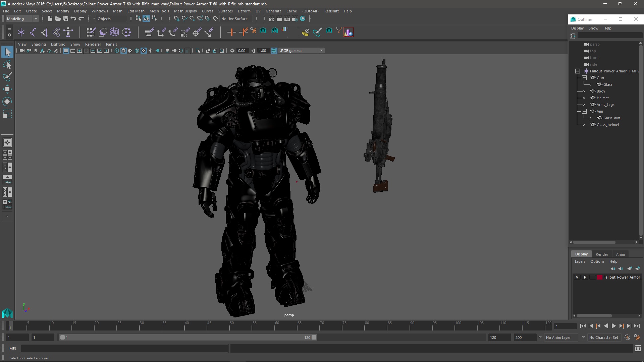Screen dimensions: 644x362
Task: Click the Lattice deformer shelf icon
Action: pos(114,32)
